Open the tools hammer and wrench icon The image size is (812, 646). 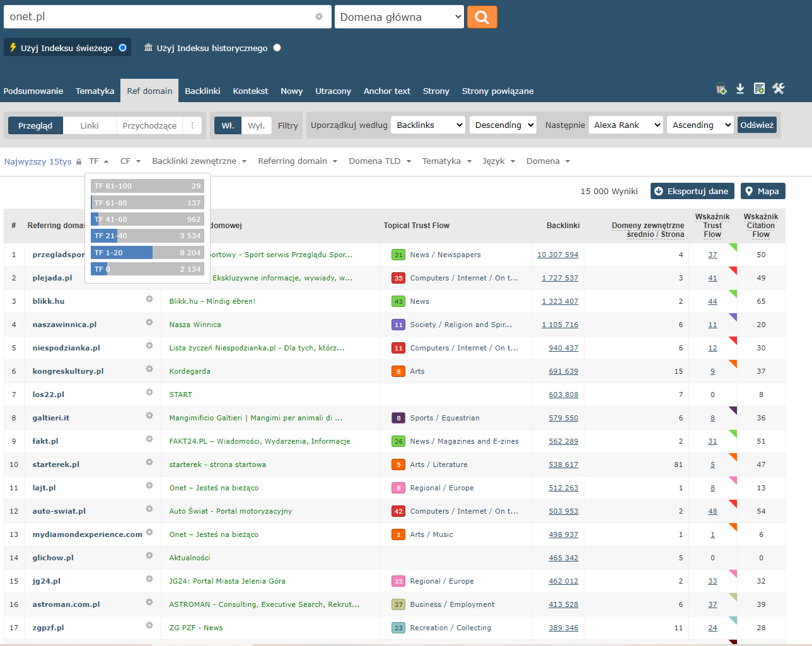point(779,89)
